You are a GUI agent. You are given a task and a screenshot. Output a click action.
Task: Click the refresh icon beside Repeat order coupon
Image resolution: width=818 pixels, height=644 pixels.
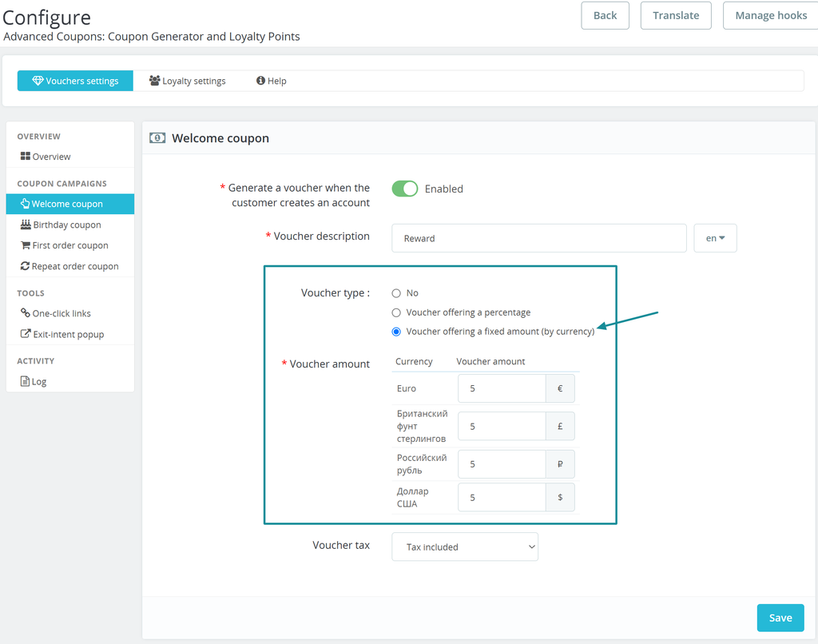tap(25, 266)
